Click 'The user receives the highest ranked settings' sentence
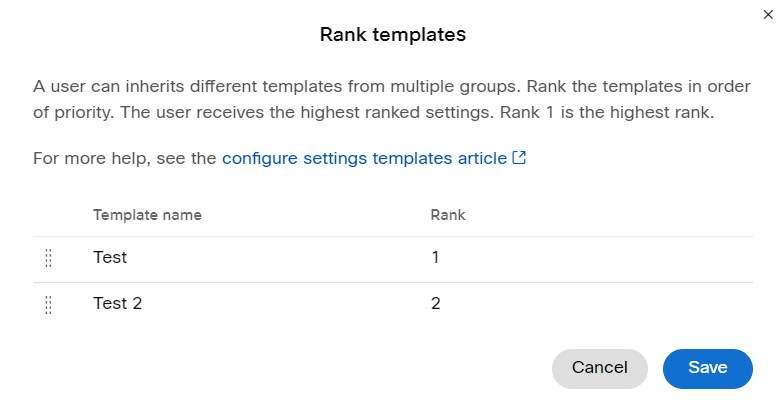Viewport: 784px width, 410px height. tap(308, 112)
